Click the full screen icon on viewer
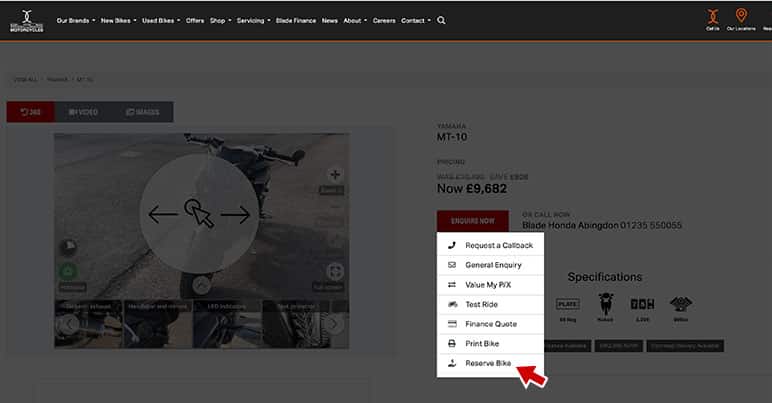This screenshot has width=772, height=403. (335, 271)
